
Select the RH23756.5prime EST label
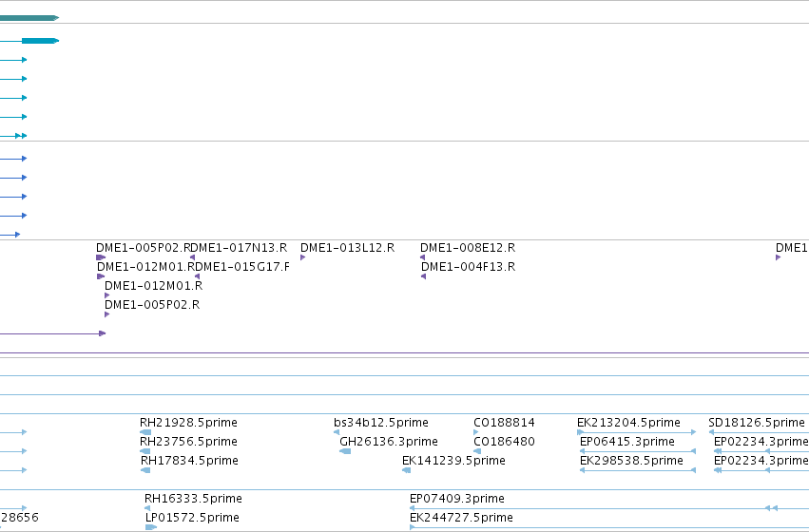tap(188, 442)
